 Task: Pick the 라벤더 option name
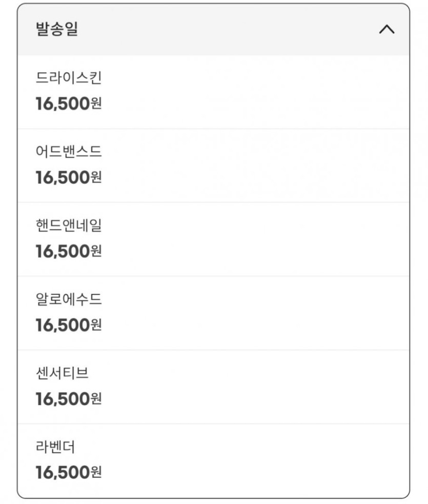point(55,447)
